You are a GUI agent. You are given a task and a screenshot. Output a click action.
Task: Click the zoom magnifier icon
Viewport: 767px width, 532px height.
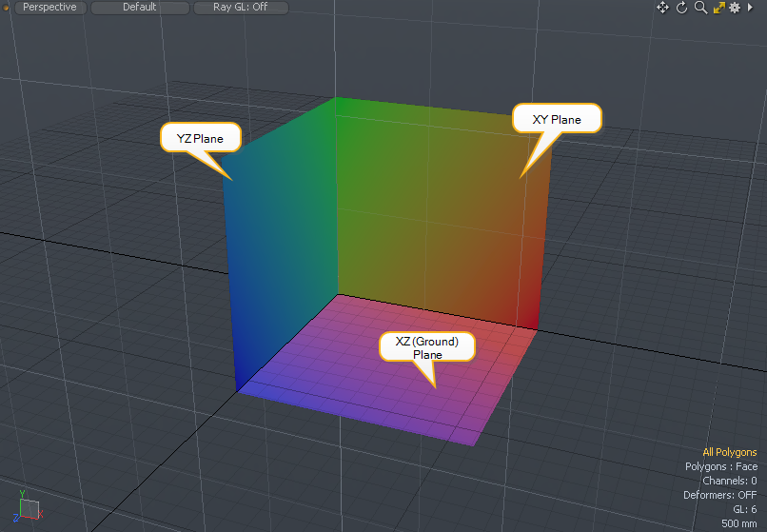[700, 8]
